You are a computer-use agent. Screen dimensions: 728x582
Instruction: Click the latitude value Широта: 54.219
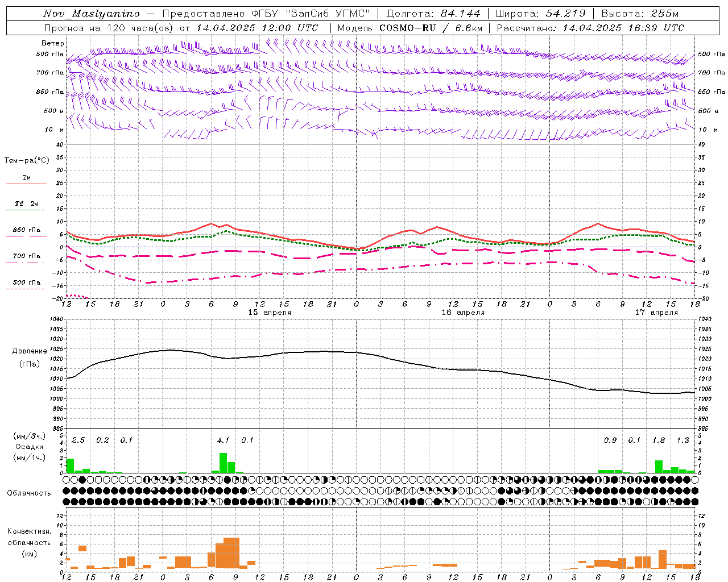[x=541, y=14]
